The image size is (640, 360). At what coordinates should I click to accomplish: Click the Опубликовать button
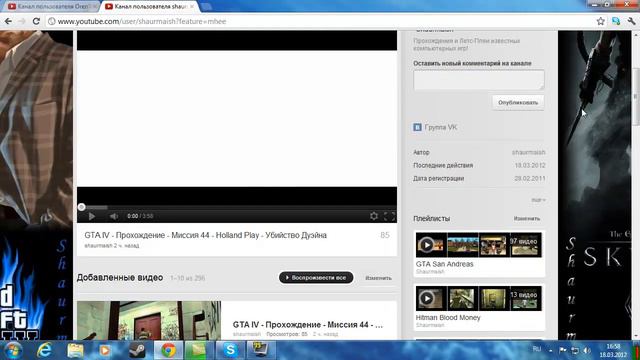pos(518,102)
